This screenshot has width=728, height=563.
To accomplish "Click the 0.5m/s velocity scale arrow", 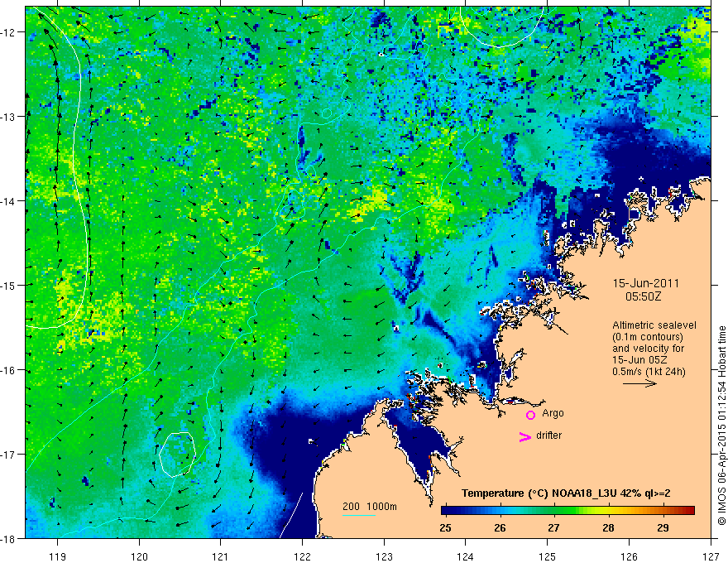I will (639, 383).
